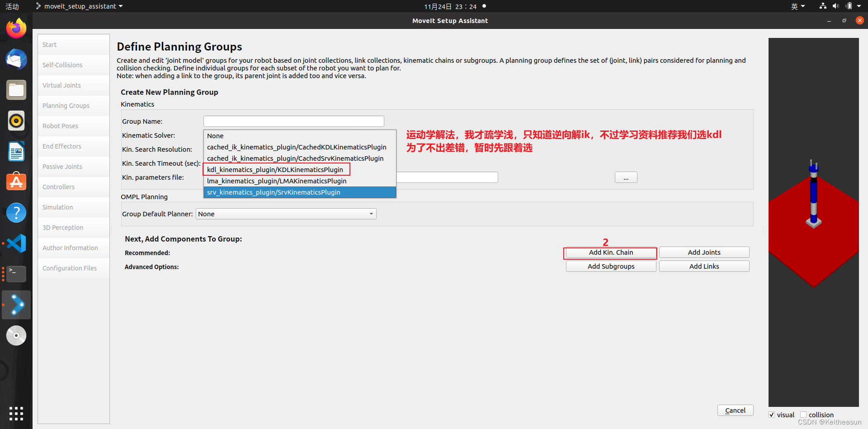868x429 pixels.
Task: Click the Add Kin. Chain button
Action: [611, 252]
